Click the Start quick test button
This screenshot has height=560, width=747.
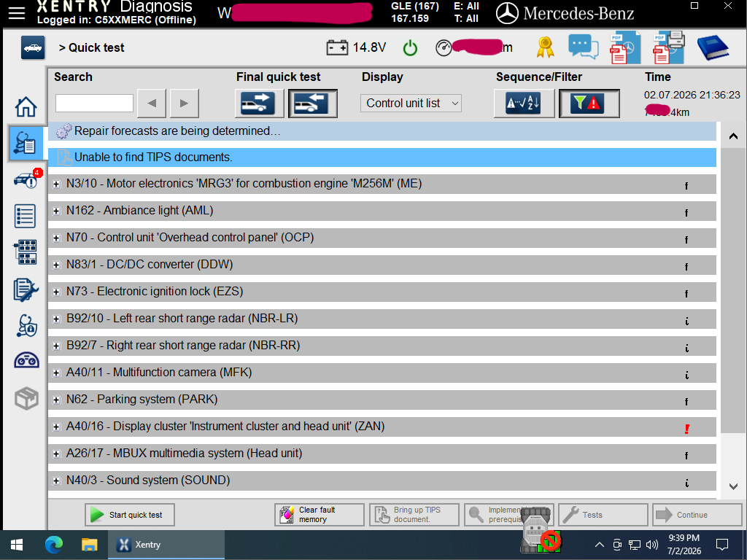pos(130,515)
